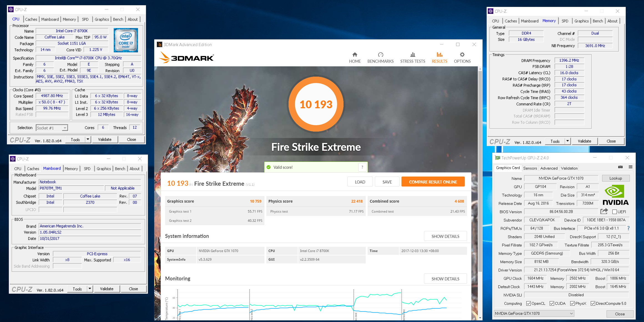Click the Lookup button in GPU-Z
The image size is (644, 322).
click(x=616, y=178)
